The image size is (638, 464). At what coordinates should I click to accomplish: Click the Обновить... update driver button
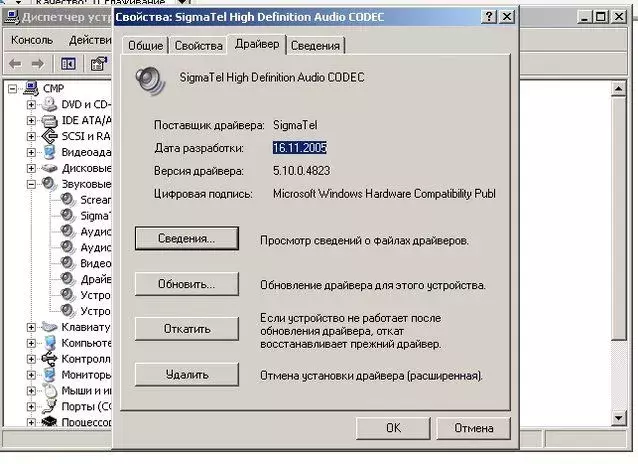[187, 284]
